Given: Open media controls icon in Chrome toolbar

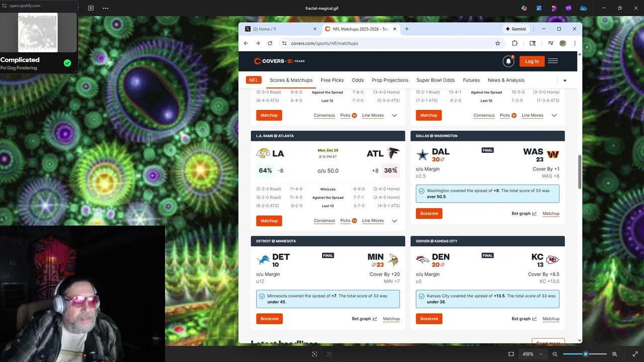Looking at the screenshot, I should pos(550,43).
